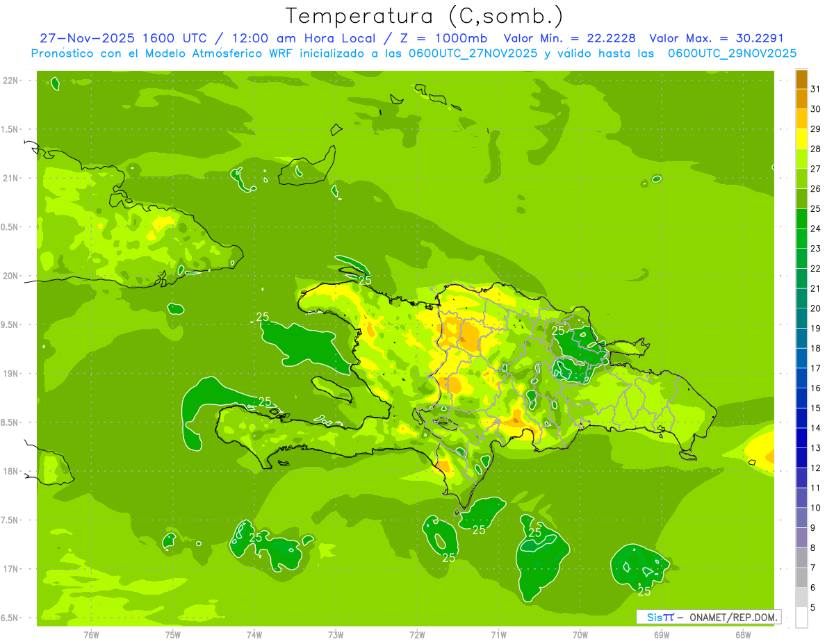Click the '12' label in the color legend
The image size is (834, 644).
point(816,468)
